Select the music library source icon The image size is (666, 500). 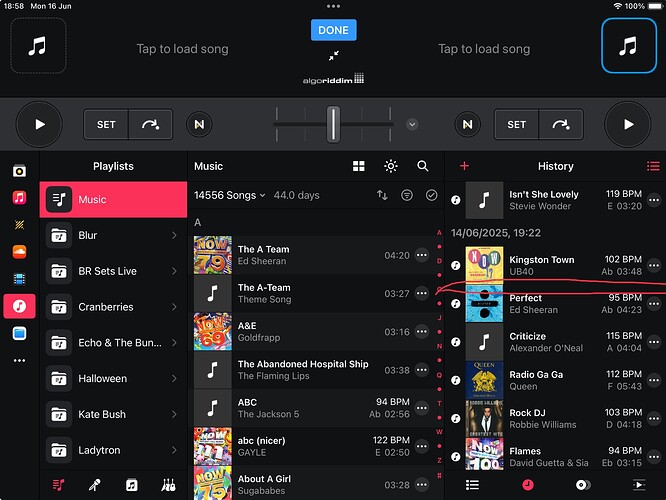[19, 306]
